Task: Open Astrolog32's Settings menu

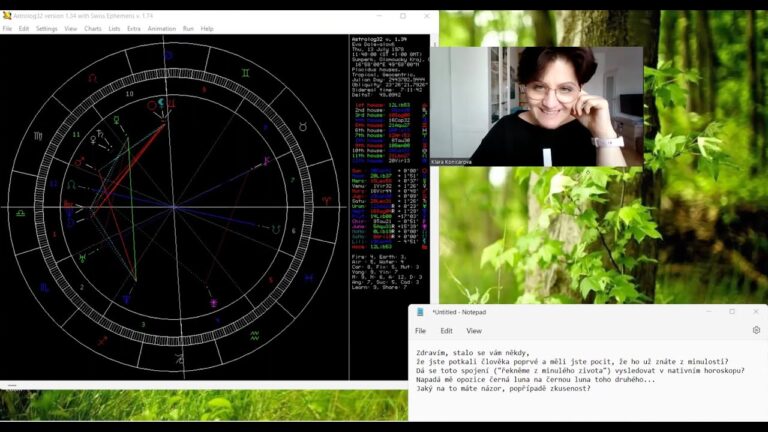Action: pos(47,29)
